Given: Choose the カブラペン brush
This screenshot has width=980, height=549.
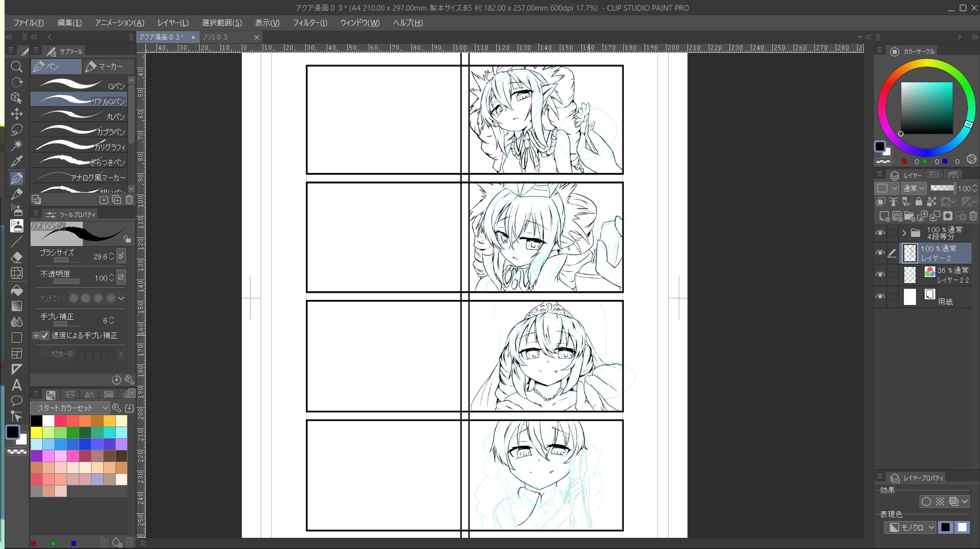Looking at the screenshot, I should pyautogui.click(x=79, y=131).
